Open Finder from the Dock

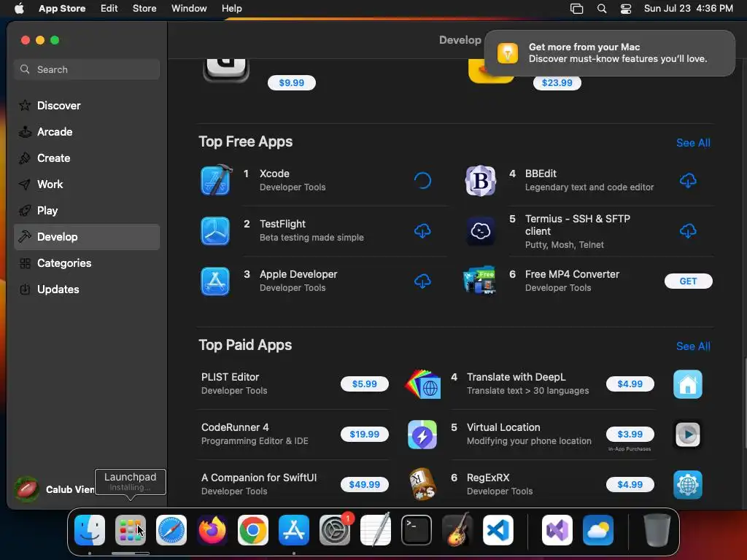(x=90, y=530)
